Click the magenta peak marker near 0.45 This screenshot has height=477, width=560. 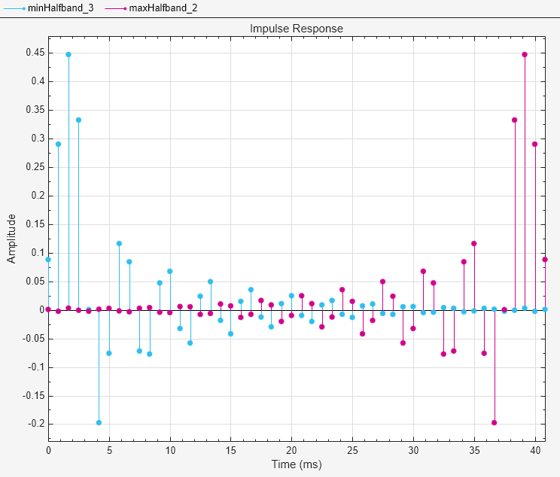[x=525, y=55]
